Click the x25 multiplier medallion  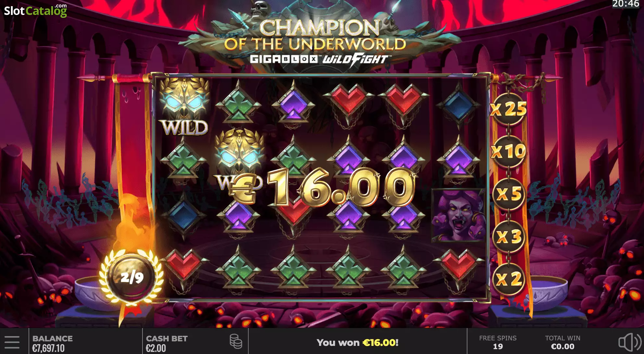point(508,109)
